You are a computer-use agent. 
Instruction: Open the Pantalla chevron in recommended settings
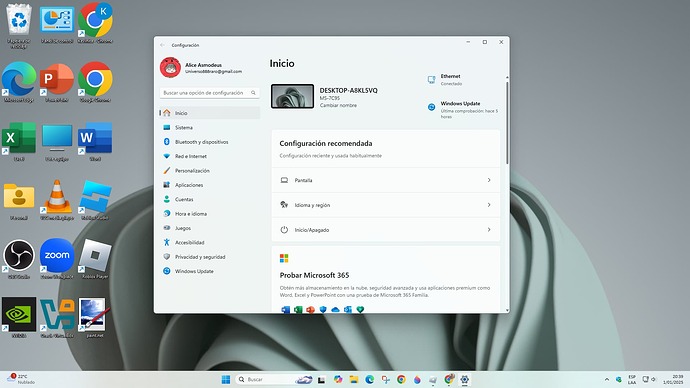coord(489,180)
